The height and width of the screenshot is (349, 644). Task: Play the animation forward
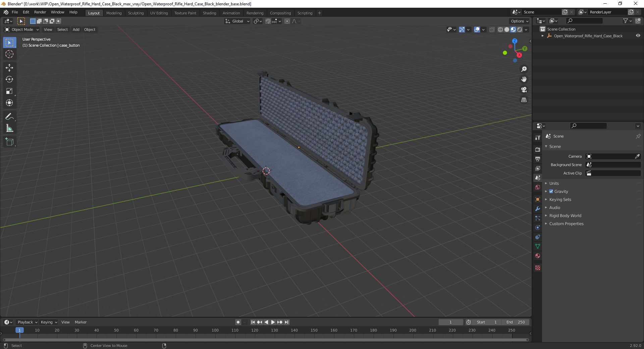pyautogui.click(x=273, y=322)
